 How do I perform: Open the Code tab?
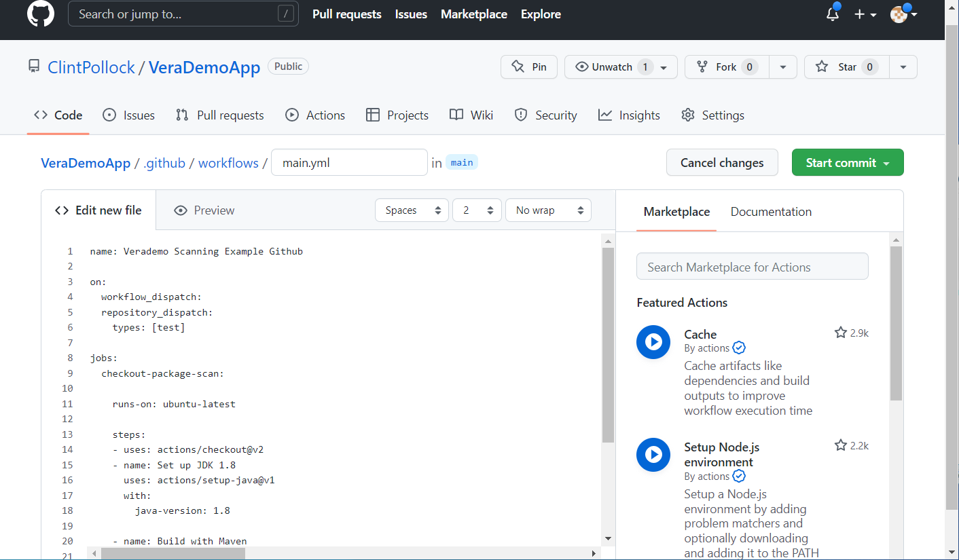[58, 115]
